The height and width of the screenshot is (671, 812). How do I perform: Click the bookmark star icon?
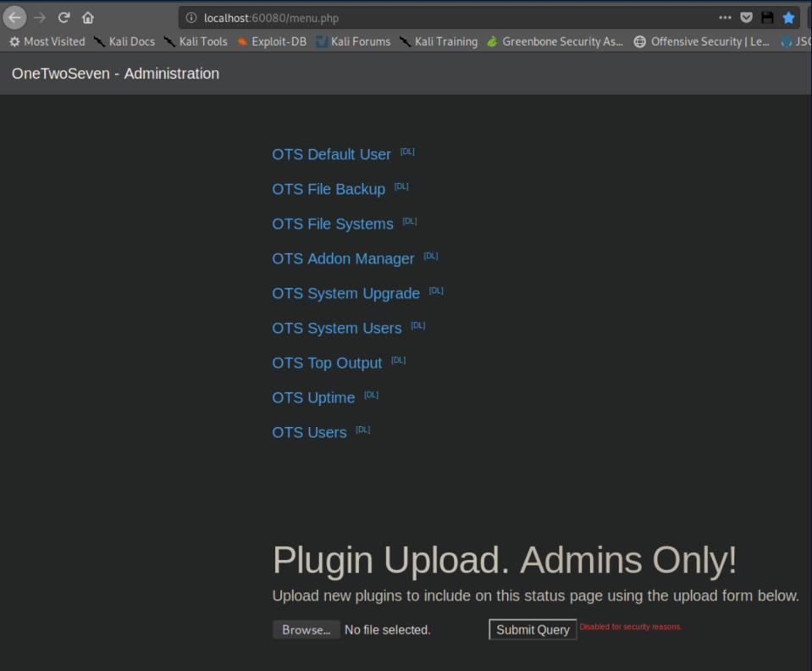click(x=788, y=18)
